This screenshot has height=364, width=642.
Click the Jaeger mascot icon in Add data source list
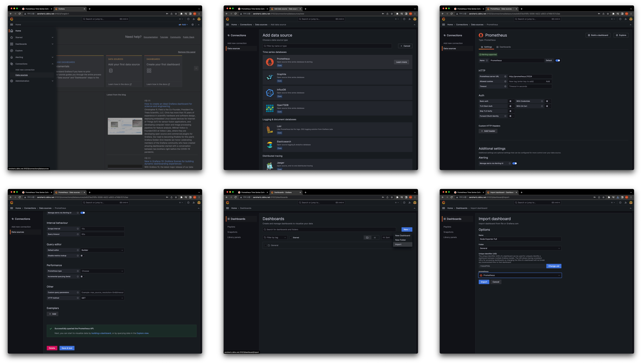[270, 166]
